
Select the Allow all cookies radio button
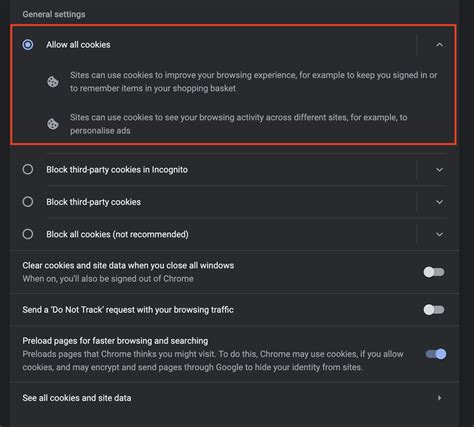(x=28, y=44)
